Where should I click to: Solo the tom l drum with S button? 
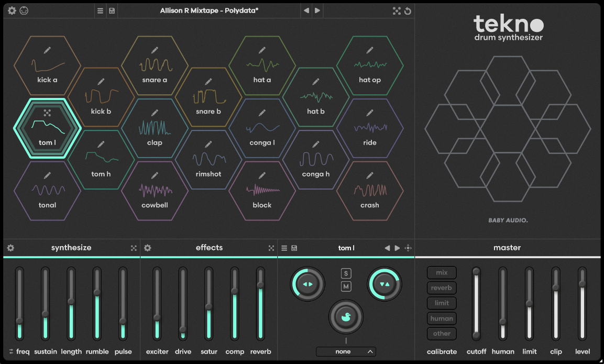click(x=346, y=273)
